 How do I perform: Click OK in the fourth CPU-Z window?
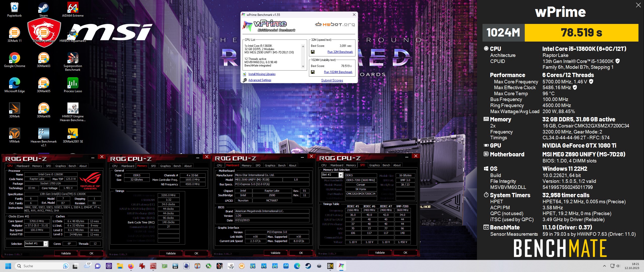pos(405,253)
